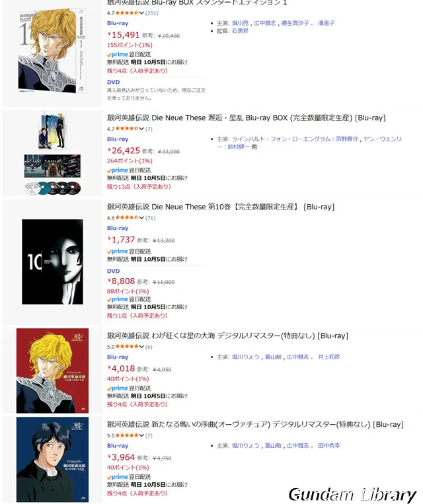The width and height of the screenshot is (423, 504).
Task: Open the blue 新たなる戦いの序曲 cover image
Action: click(52, 460)
